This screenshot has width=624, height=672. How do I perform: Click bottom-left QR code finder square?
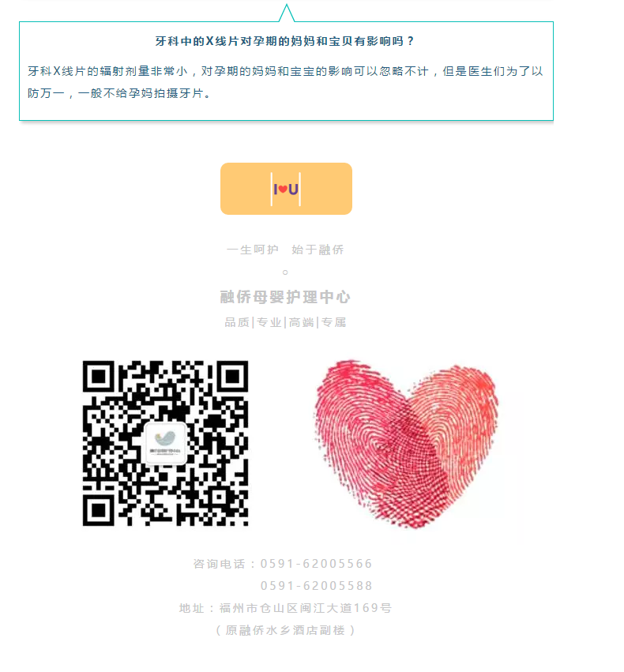[99, 510]
